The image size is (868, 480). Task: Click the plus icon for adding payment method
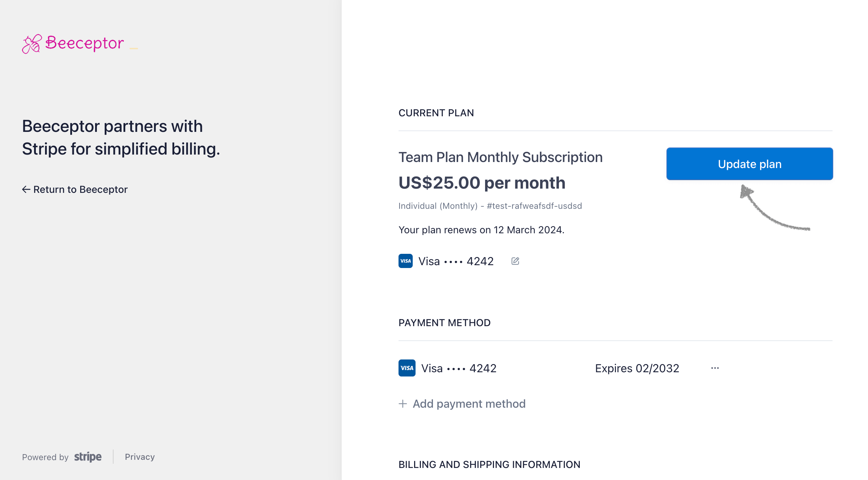click(x=402, y=404)
